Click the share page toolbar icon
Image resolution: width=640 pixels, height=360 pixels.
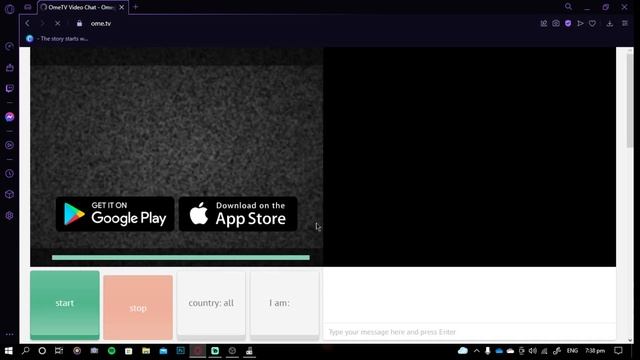(x=544, y=24)
